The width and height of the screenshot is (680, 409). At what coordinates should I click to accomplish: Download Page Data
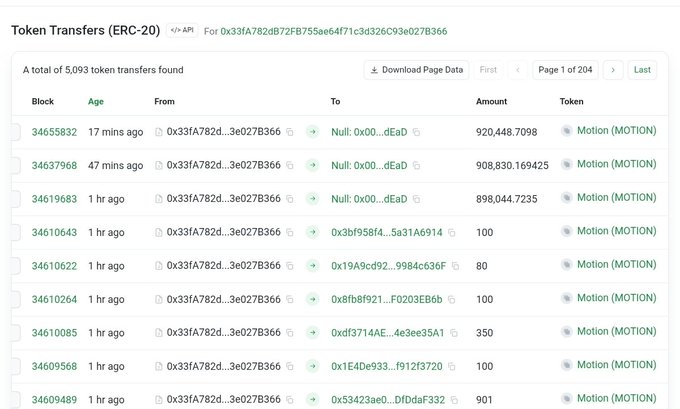[x=416, y=70]
